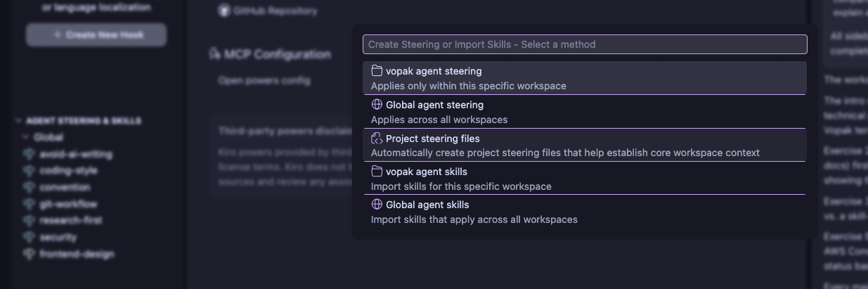Open the 'convention' steering file
The image size is (868, 289).
pos(65,187)
